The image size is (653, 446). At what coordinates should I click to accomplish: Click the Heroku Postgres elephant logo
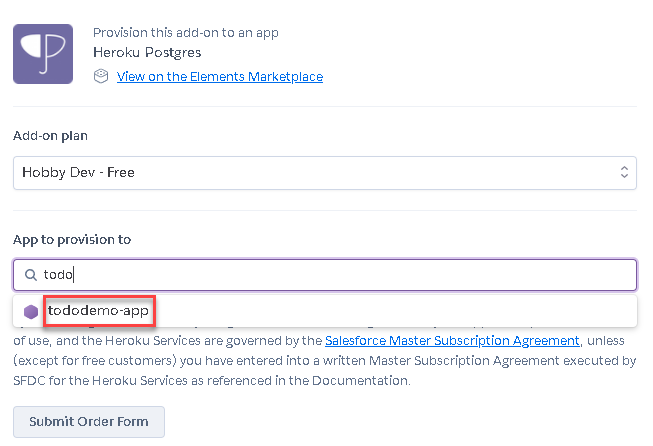point(42,54)
